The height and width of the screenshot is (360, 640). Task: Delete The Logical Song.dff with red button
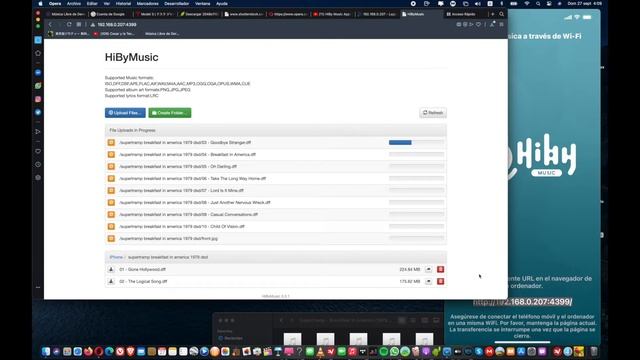pos(440,281)
